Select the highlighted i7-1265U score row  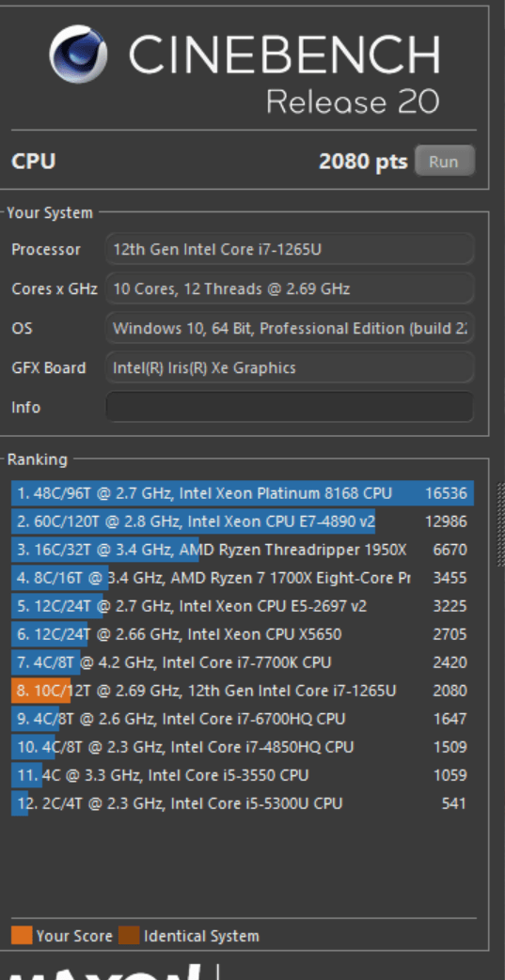[243, 691]
